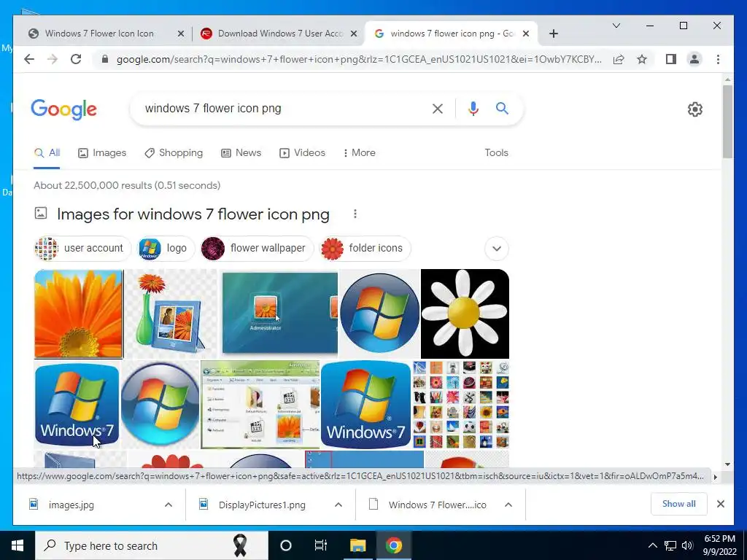Switch to News results
The height and width of the screenshot is (560, 747).
click(241, 153)
